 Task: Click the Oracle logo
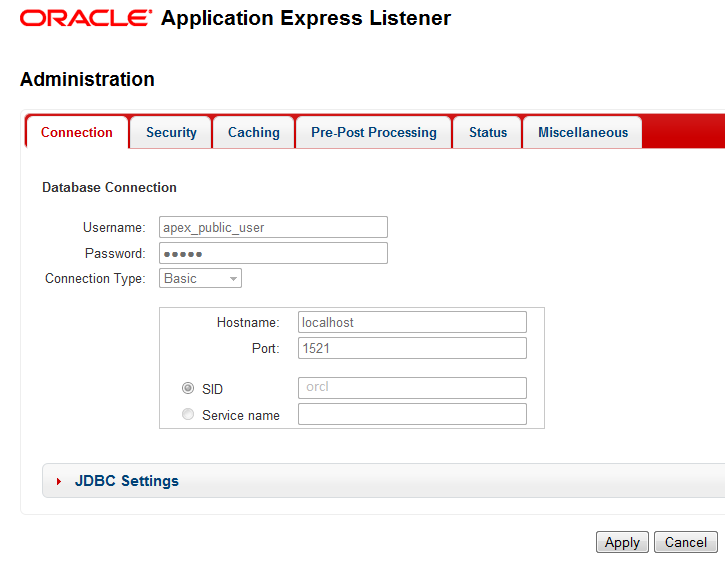coord(86,18)
